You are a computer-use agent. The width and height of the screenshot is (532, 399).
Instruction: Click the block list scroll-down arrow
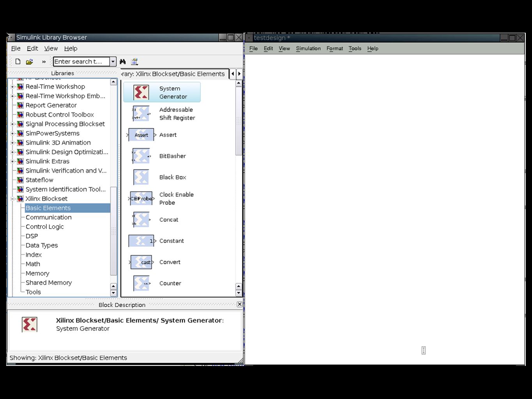[x=239, y=293]
